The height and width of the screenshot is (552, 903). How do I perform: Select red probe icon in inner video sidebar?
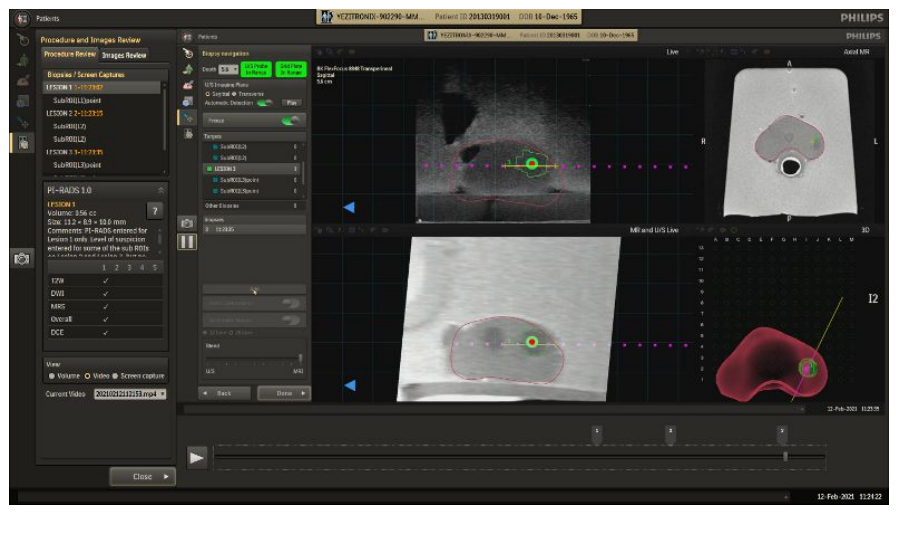click(188, 85)
